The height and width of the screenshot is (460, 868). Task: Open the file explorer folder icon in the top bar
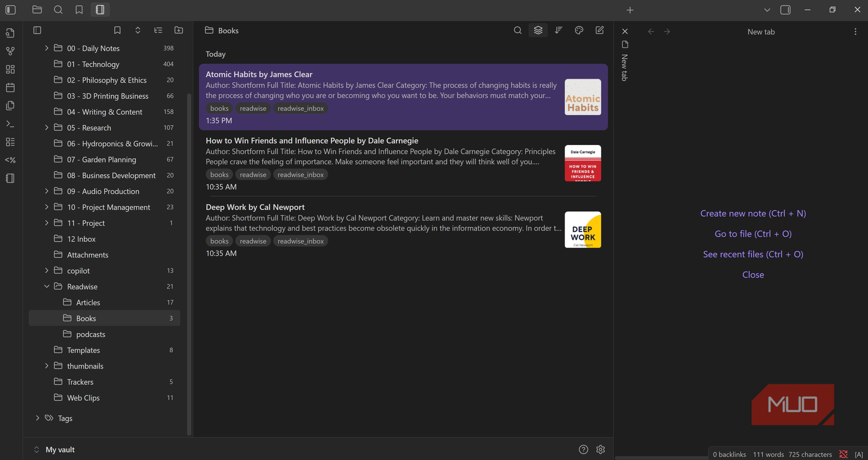[x=37, y=9]
